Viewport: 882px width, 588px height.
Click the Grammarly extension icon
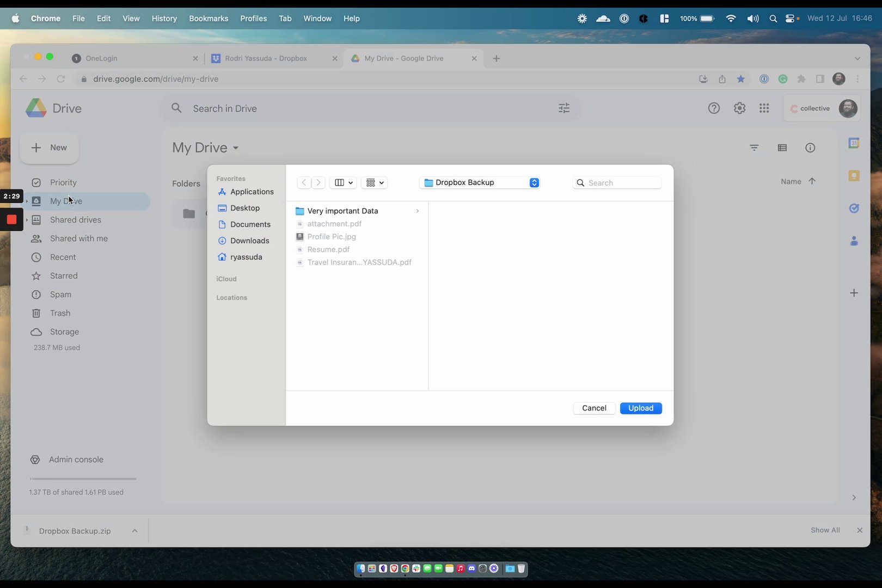pos(783,79)
